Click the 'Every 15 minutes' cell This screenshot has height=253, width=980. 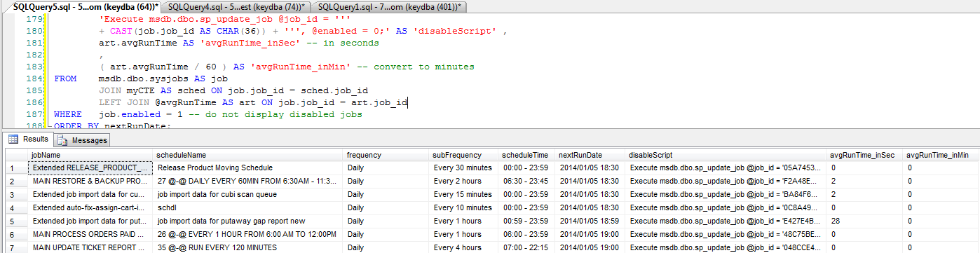[463, 195]
